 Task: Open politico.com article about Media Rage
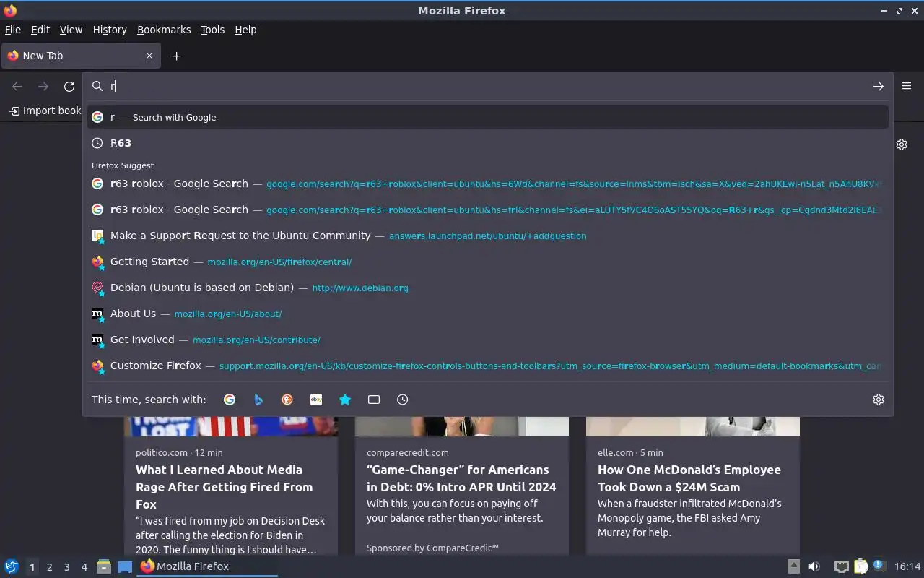(224, 487)
